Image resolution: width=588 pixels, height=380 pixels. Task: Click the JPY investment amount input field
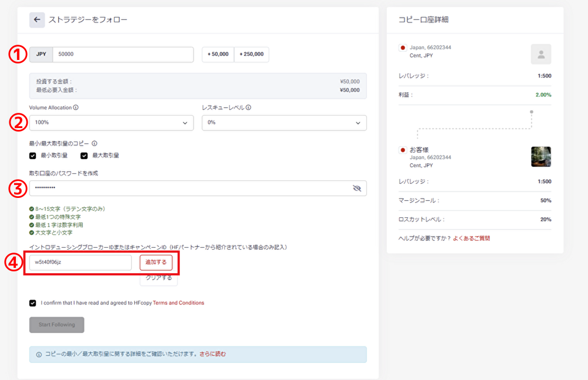(x=122, y=55)
